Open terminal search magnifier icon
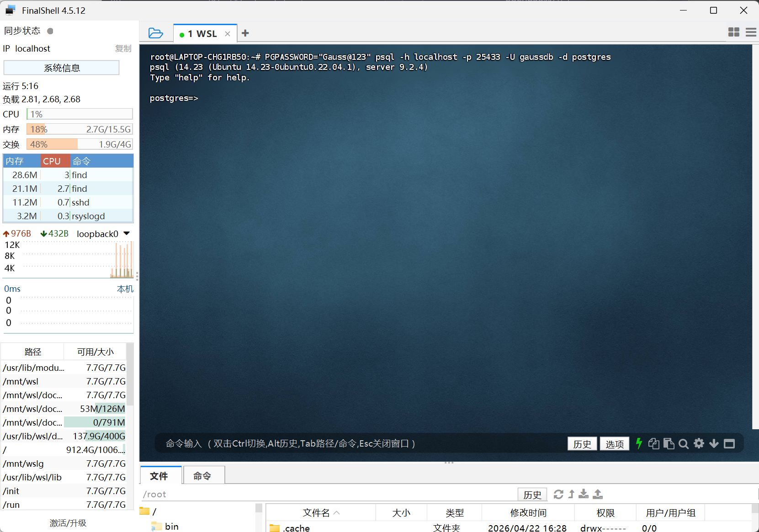The height and width of the screenshot is (532, 759). [x=684, y=444]
